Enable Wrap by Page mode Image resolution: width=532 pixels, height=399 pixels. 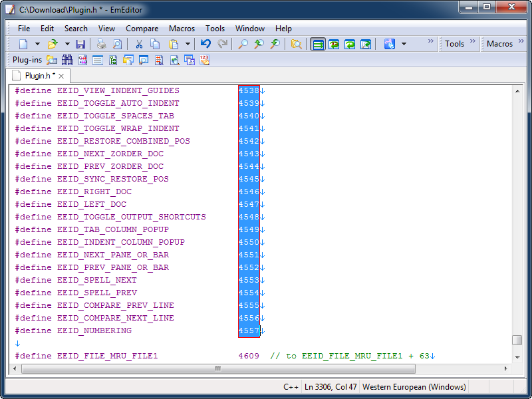366,44
